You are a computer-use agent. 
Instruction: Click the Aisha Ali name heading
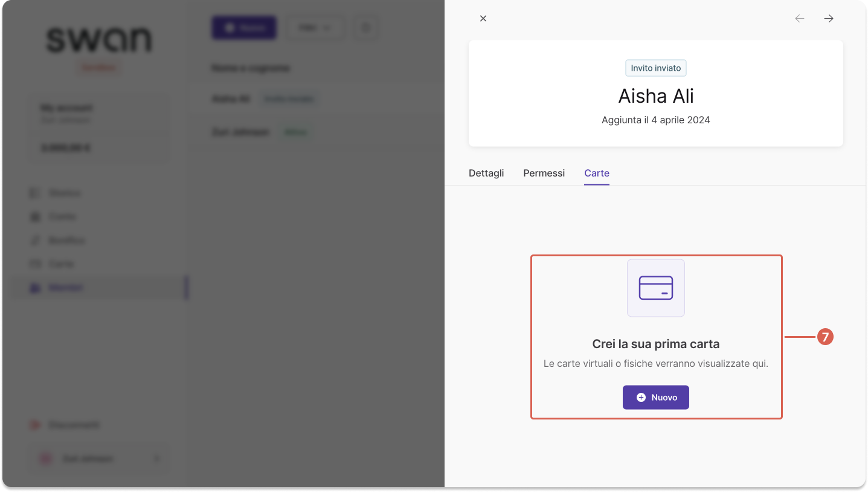click(656, 96)
